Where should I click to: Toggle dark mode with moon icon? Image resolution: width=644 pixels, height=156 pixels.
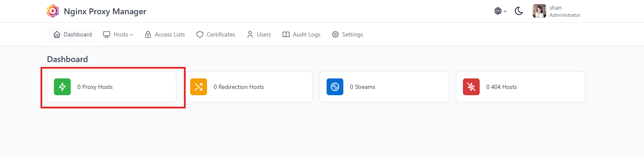[519, 11]
